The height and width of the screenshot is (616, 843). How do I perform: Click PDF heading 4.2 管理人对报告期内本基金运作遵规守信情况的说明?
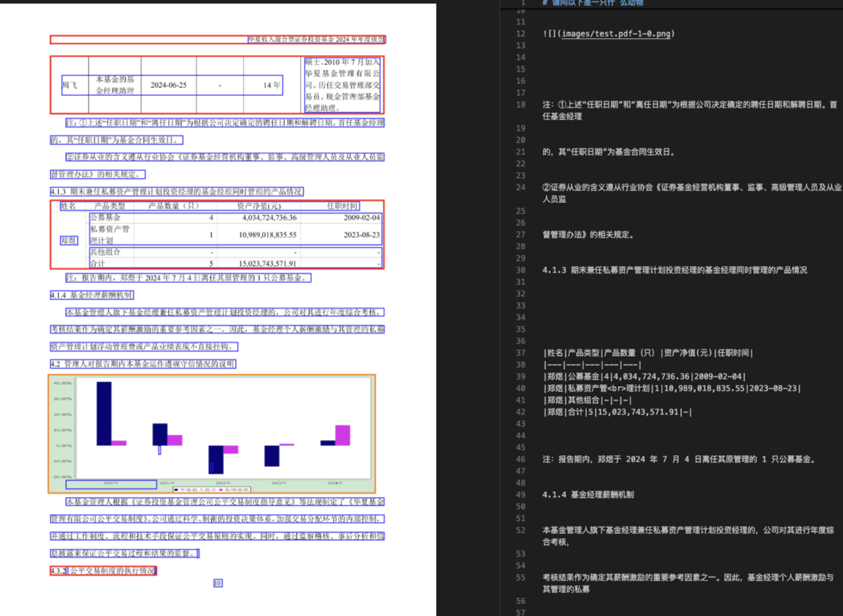coord(142,364)
